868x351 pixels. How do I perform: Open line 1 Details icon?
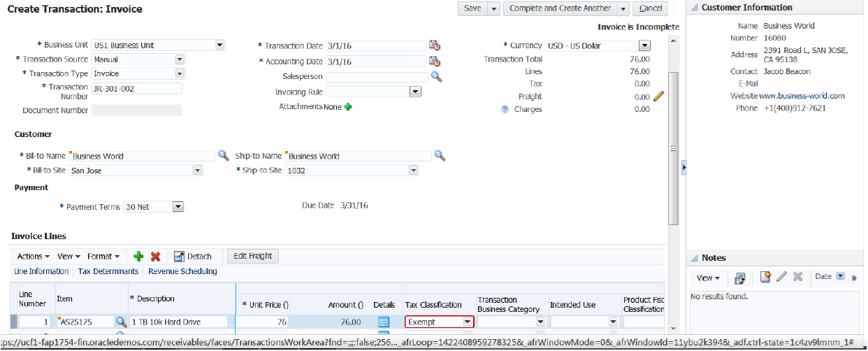tap(384, 322)
